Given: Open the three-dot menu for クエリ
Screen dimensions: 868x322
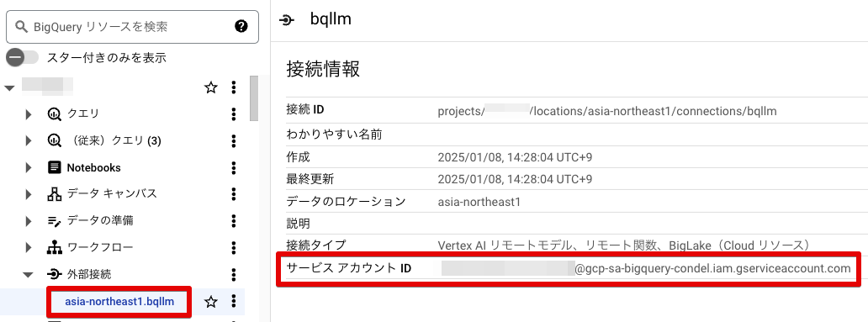Looking at the screenshot, I should point(234,114).
